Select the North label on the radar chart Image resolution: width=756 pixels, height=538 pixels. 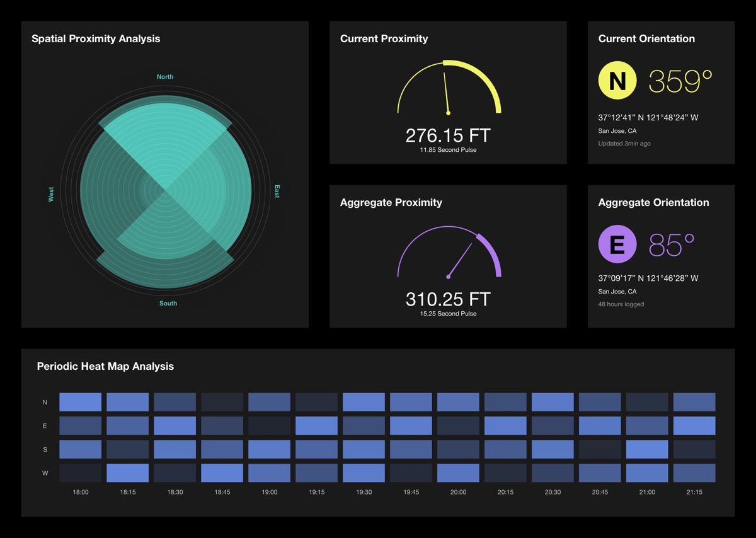(x=164, y=76)
